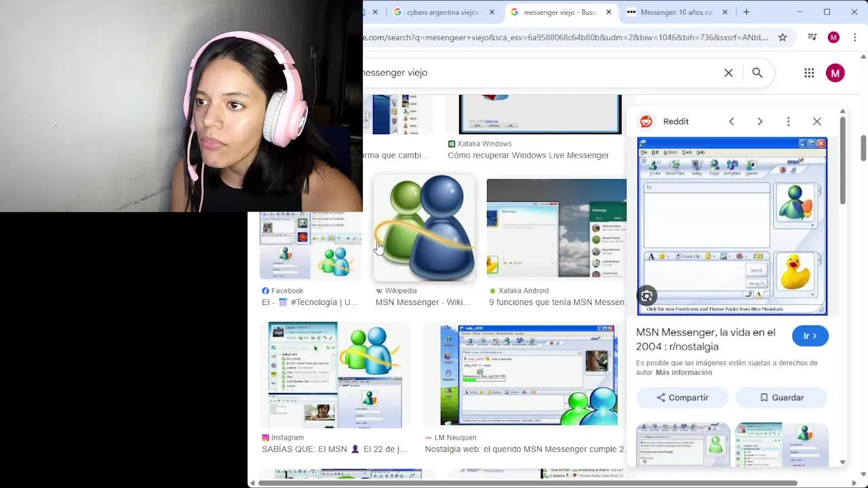The width and height of the screenshot is (868, 488).
Task: Click the Google search magnifier button
Action: 757,73
